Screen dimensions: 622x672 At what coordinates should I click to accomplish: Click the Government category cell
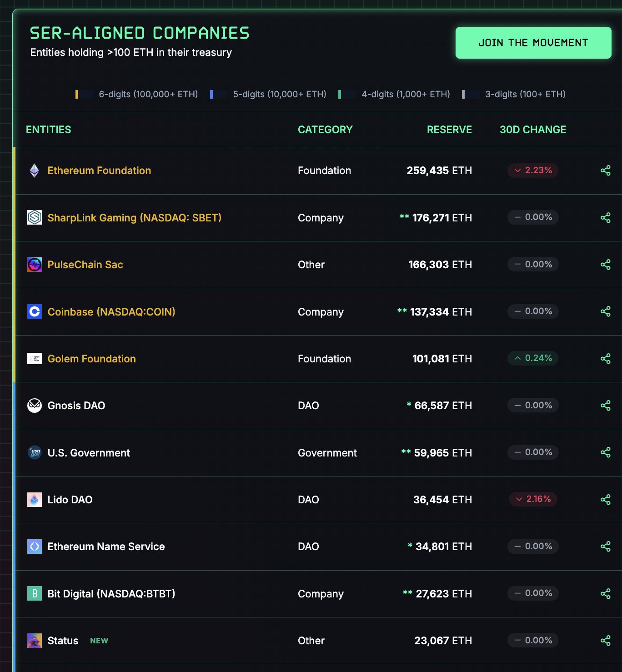tap(327, 453)
